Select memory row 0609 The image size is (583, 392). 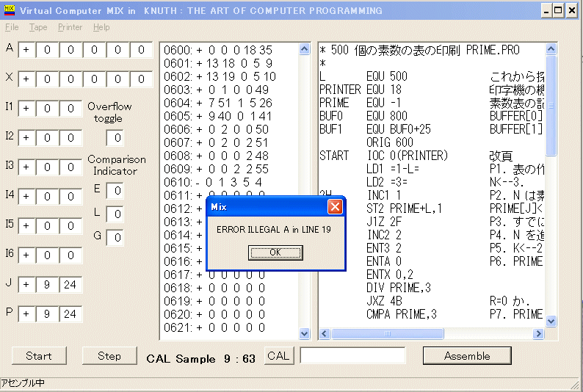pos(217,169)
